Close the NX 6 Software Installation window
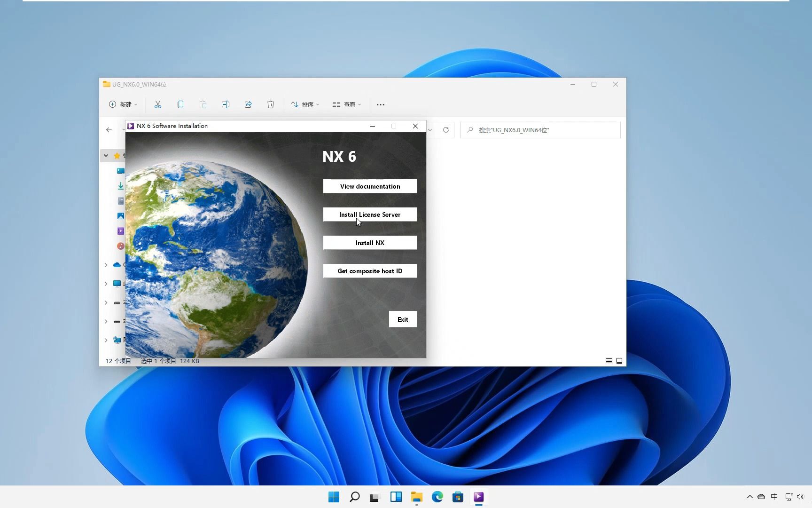 [415, 126]
